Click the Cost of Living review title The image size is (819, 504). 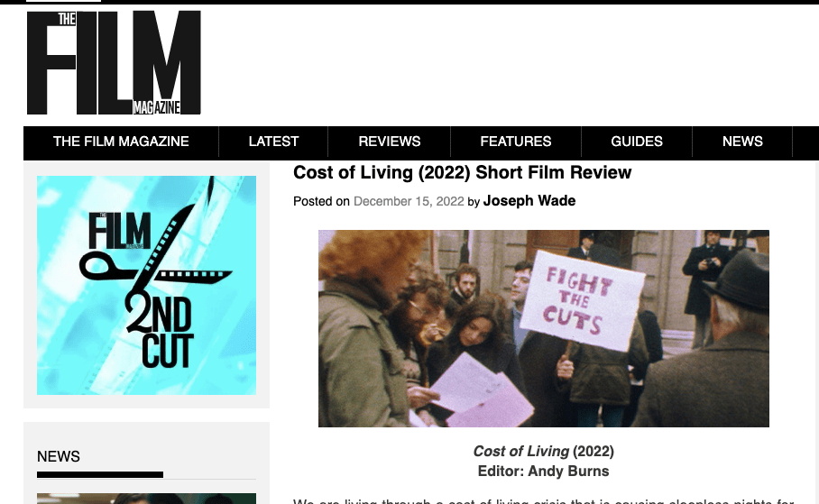pyautogui.click(x=462, y=172)
